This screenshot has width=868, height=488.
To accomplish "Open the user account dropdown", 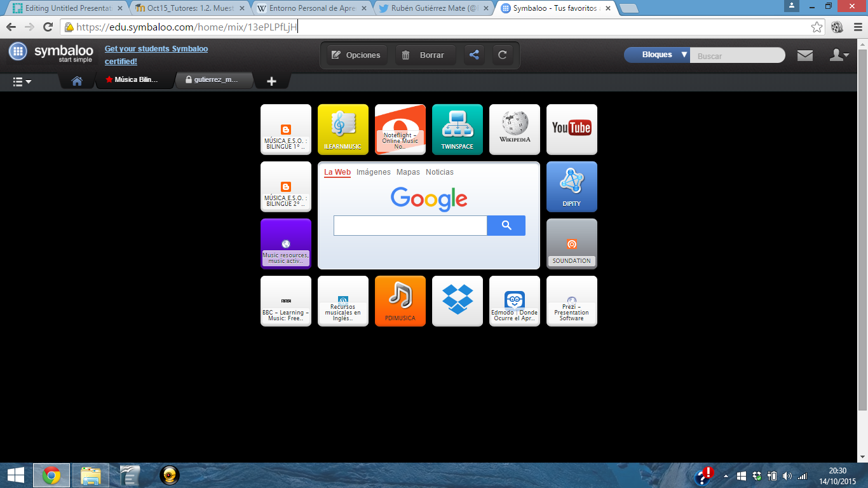I will pyautogui.click(x=838, y=55).
